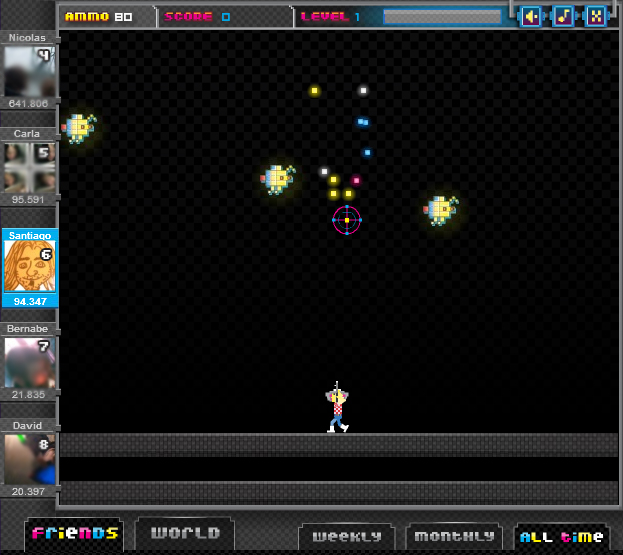623x555 pixels.
Task: Shoot the alien on the far left
Action: click(x=78, y=127)
